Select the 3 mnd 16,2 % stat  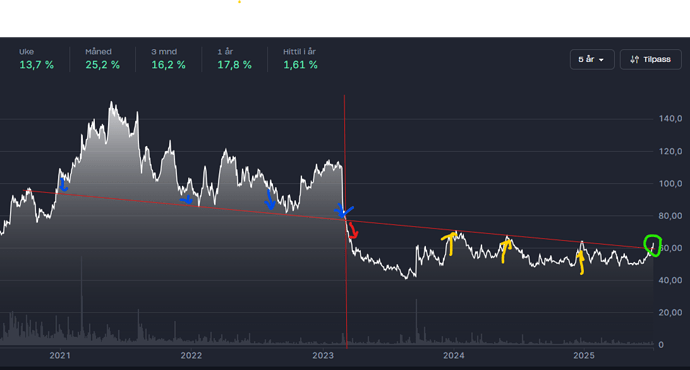pos(169,59)
